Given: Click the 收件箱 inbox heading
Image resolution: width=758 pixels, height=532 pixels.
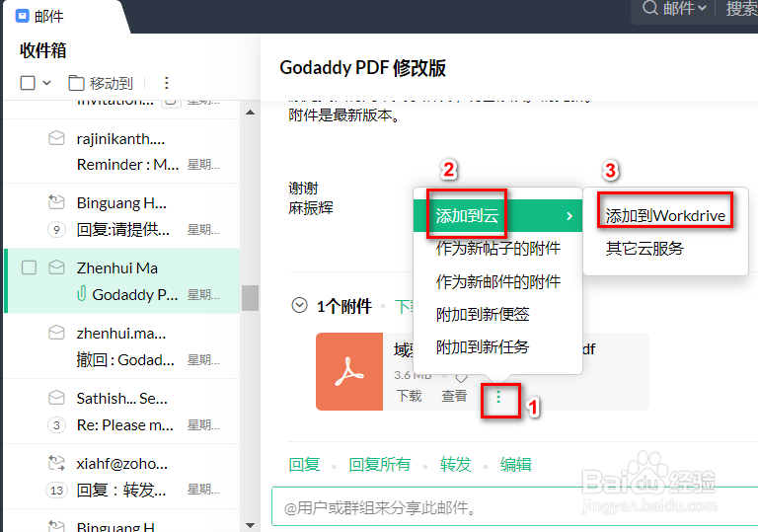Looking at the screenshot, I should (42, 50).
